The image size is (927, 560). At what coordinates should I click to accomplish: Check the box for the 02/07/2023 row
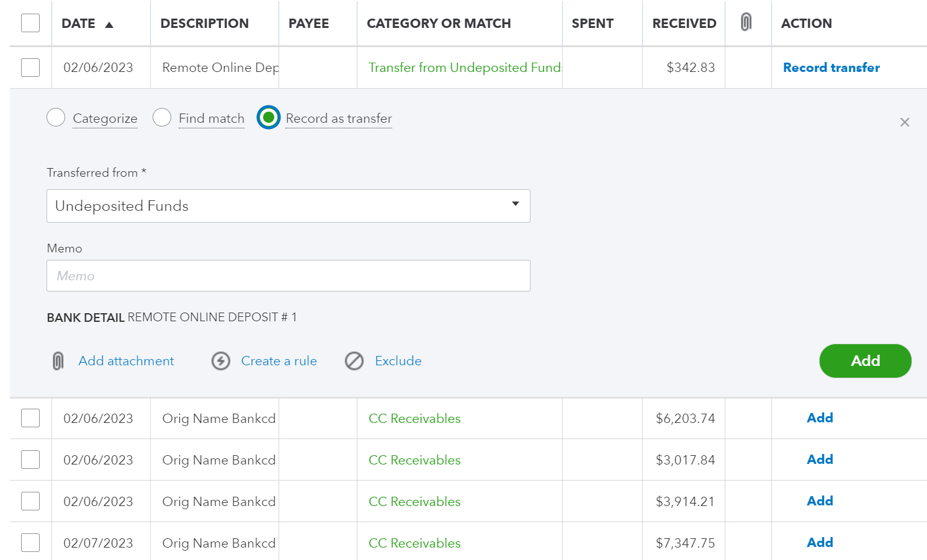30,543
